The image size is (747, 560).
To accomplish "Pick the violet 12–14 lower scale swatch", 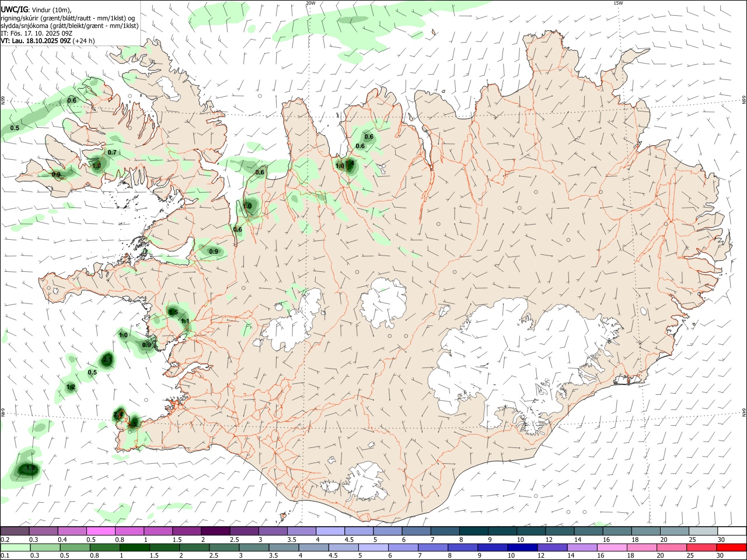I will pyautogui.click(x=553, y=547).
